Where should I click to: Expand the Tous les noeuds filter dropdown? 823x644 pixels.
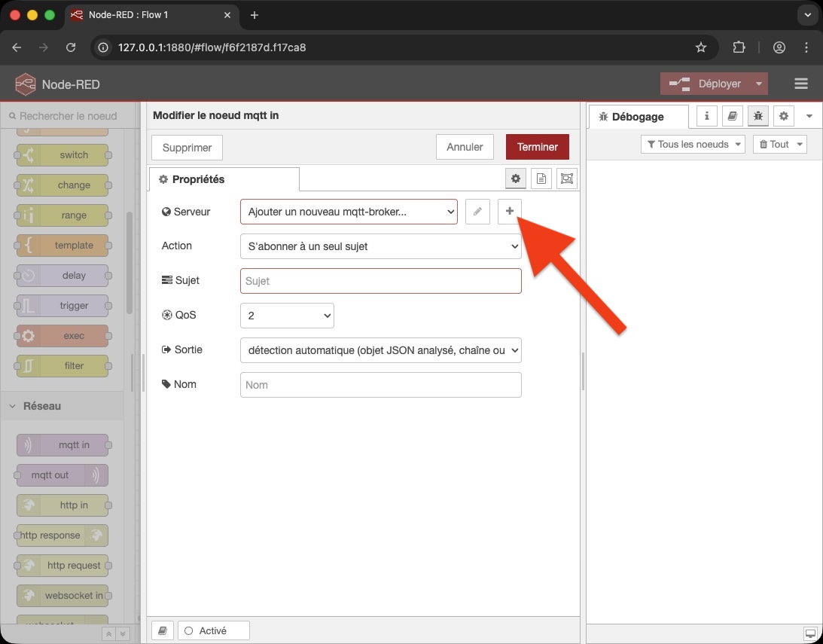(692, 144)
